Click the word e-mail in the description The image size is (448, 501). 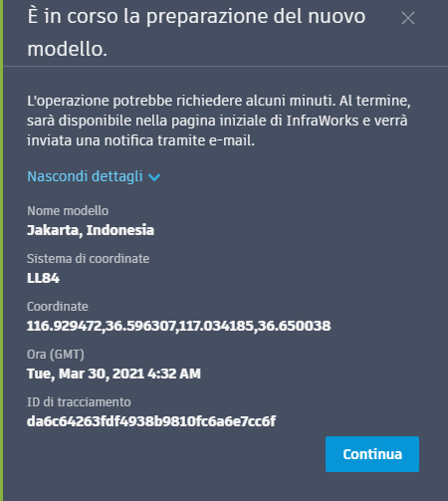[x=232, y=140]
